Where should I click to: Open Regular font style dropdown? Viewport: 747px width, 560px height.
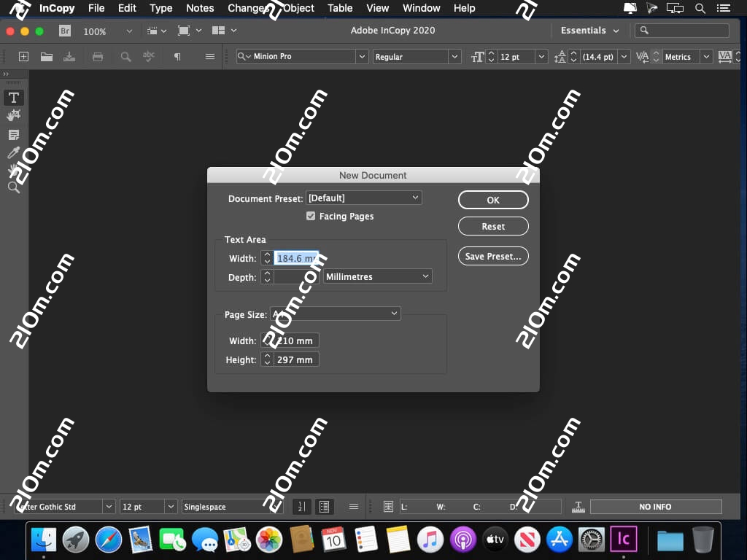click(x=454, y=57)
